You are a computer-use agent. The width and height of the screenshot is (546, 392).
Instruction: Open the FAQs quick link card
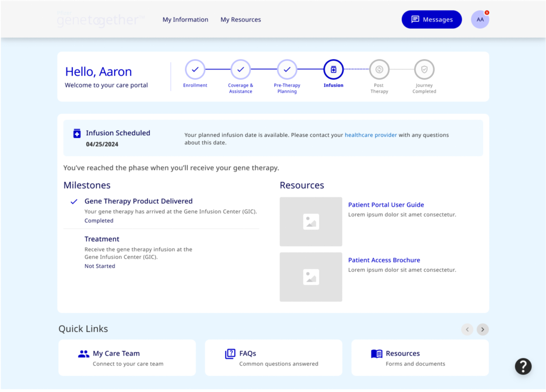click(273, 358)
